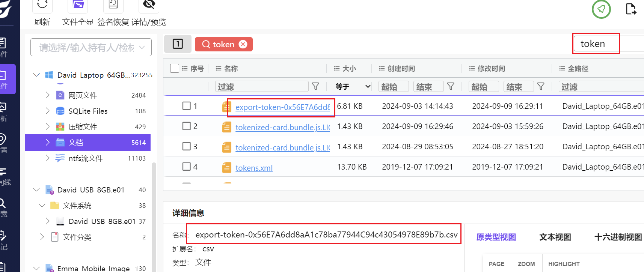
Task: Click the export file icon at top right
Action: [x=631, y=9]
